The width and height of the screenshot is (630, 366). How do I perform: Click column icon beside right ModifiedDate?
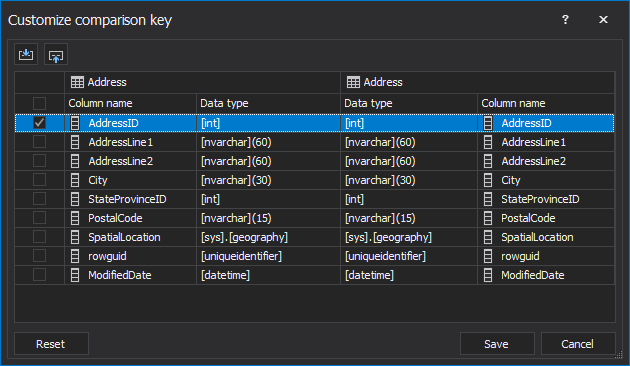(x=488, y=275)
